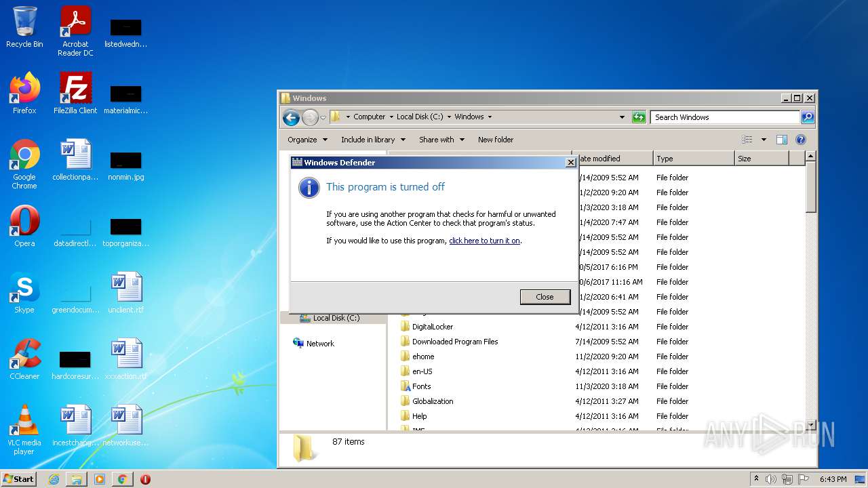Open Windows Media Player taskbar icon
The image size is (868, 488).
(x=99, y=479)
